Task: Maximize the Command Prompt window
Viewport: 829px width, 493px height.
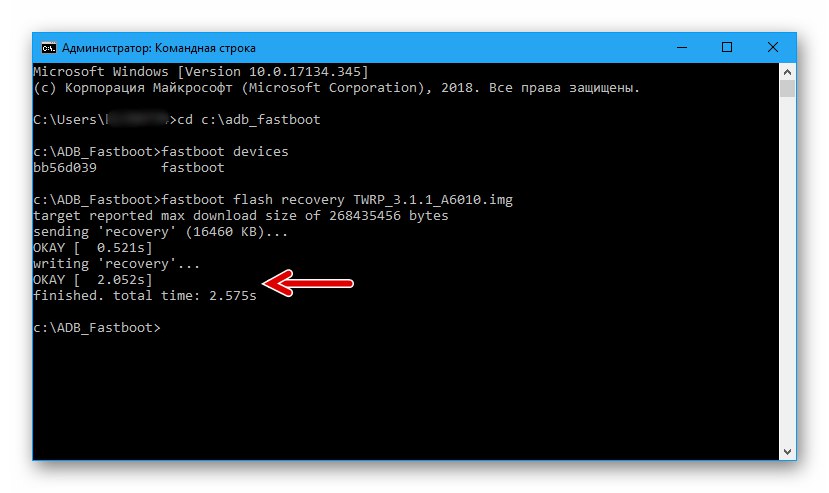Action: [727, 47]
